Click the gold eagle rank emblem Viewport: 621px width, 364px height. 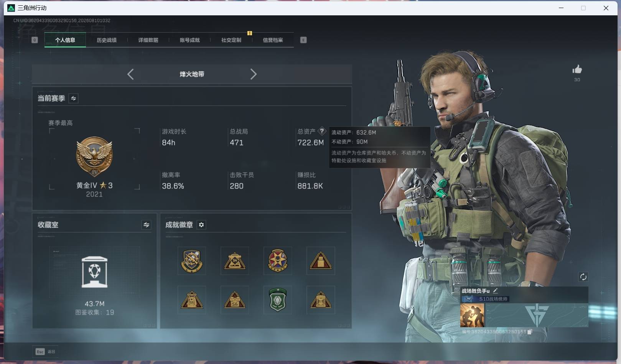tap(94, 156)
